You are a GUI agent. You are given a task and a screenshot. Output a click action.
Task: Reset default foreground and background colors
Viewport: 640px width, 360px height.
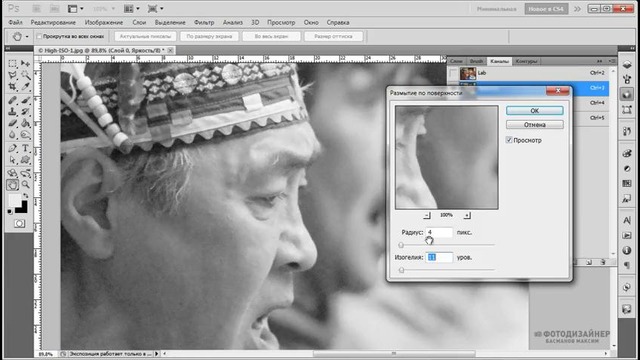coord(10,211)
